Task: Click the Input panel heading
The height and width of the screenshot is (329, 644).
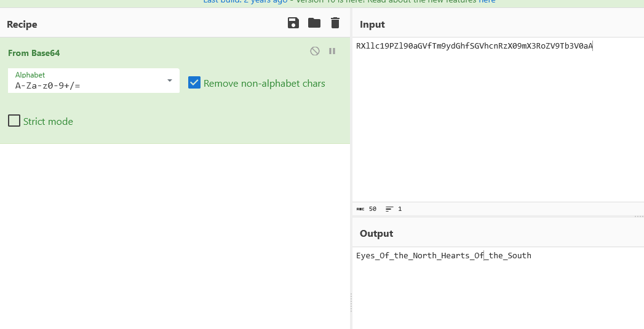Action: coord(372,25)
